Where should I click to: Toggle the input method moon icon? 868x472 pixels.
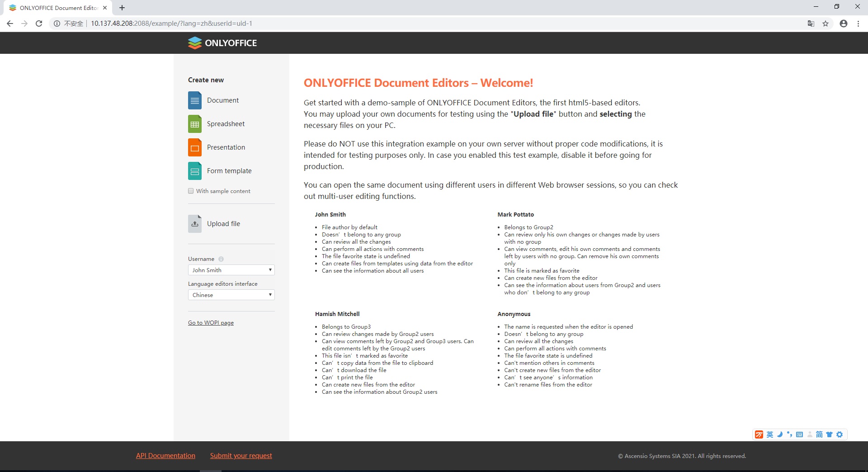780,434
